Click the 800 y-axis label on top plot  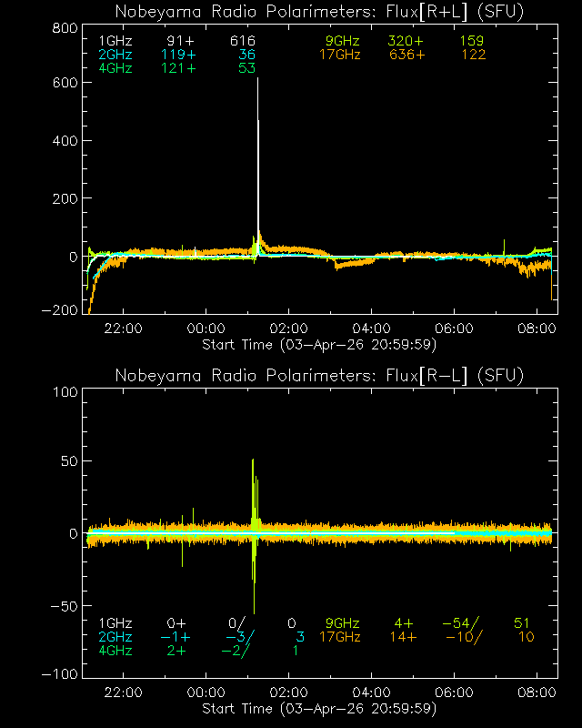(63, 27)
